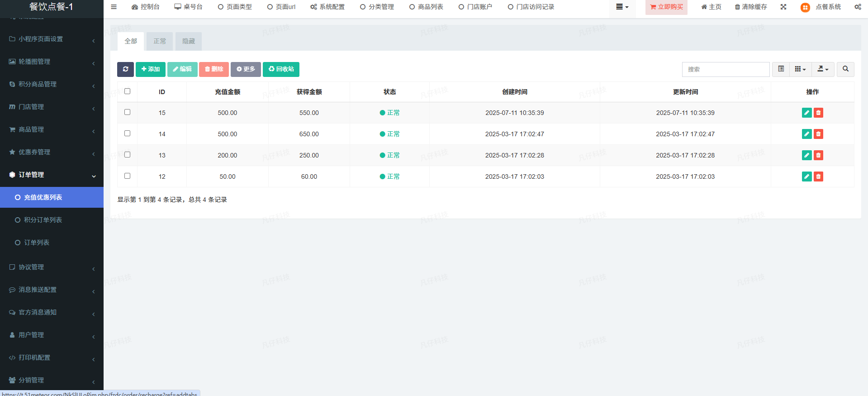Image resolution: width=868 pixels, height=396 pixels.
Task: Tick the checkbox for row ID 13
Action: 127,155
